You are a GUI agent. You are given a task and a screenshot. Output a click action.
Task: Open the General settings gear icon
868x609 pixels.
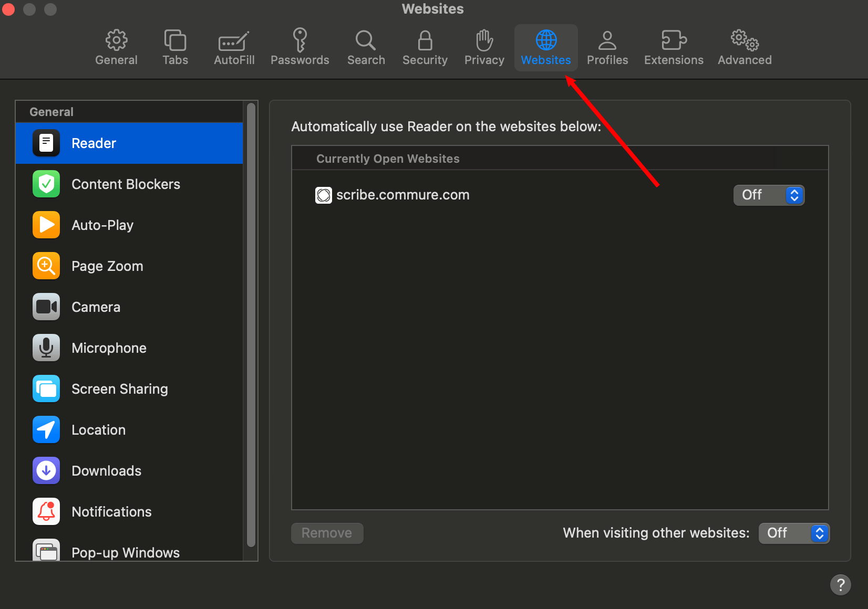[116, 40]
